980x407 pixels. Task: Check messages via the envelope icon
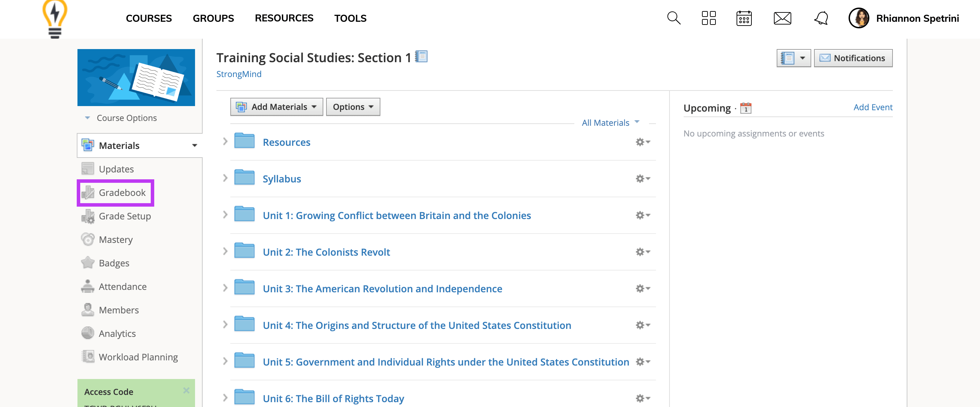(x=782, y=18)
